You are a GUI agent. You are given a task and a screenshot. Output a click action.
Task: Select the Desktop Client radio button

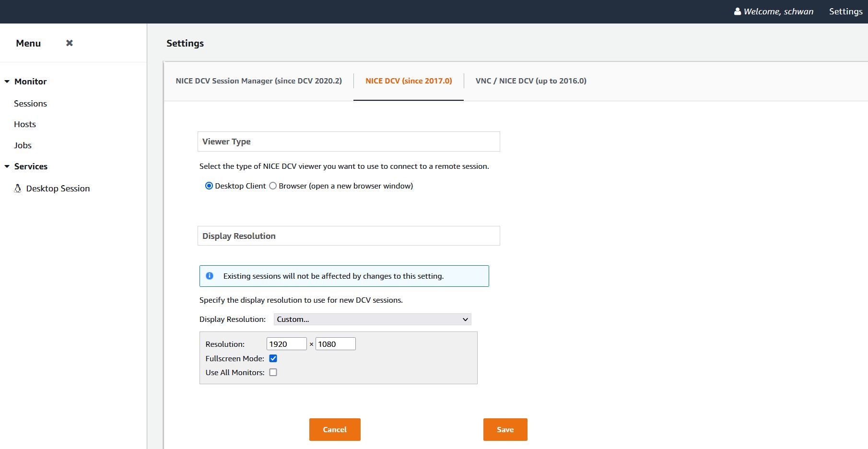tap(209, 186)
